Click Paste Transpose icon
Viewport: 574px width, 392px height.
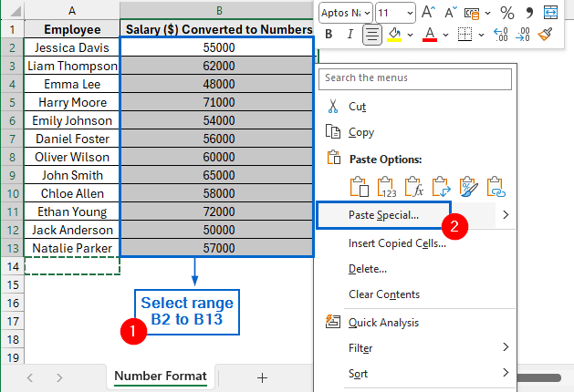click(441, 187)
